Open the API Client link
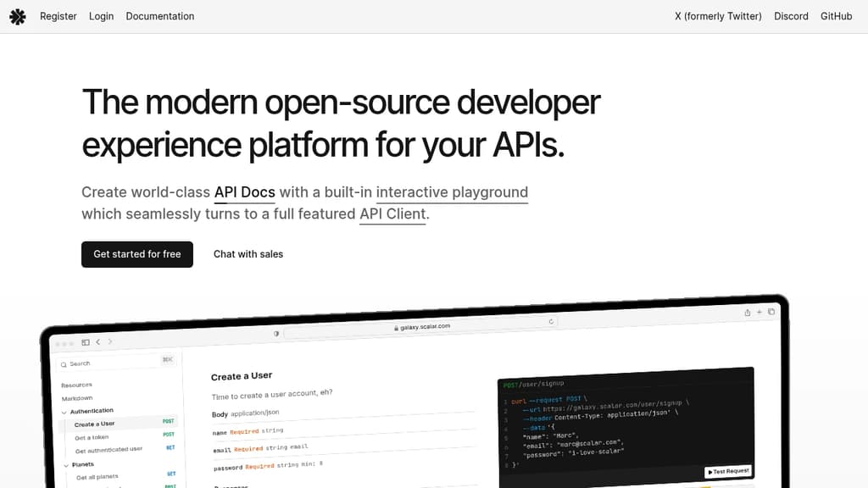Screen dimensions: 868x488 tap(392, 213)
